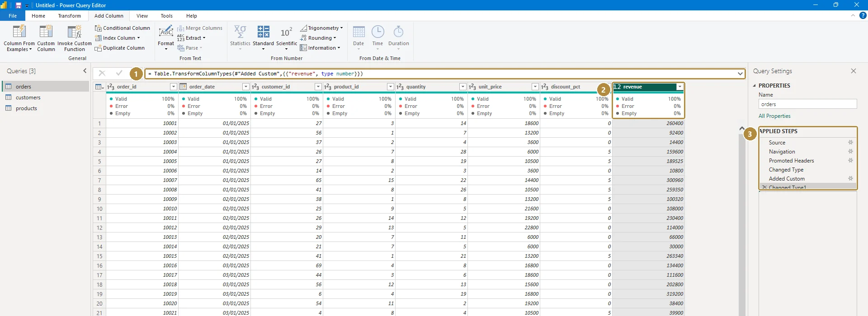Click the Format text icon
Image resolution: width=868 pixels, height=316 pixels.
(166, 32)
